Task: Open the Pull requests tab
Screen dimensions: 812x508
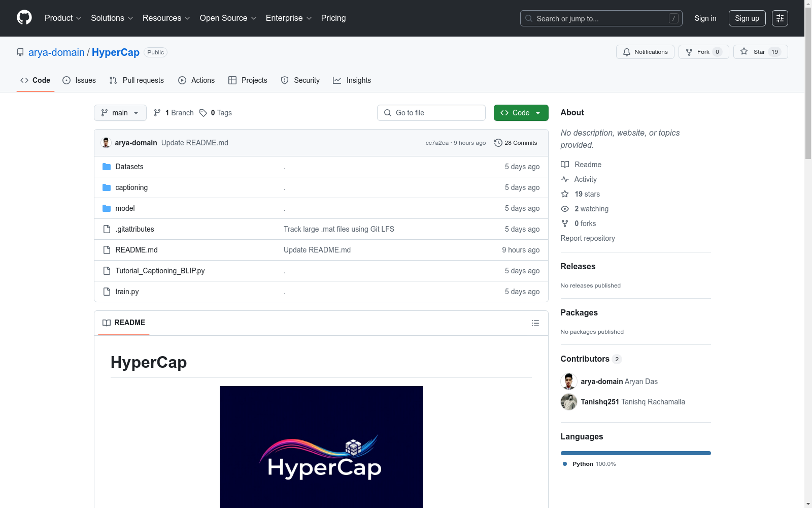Action: (x=137, y=80)
